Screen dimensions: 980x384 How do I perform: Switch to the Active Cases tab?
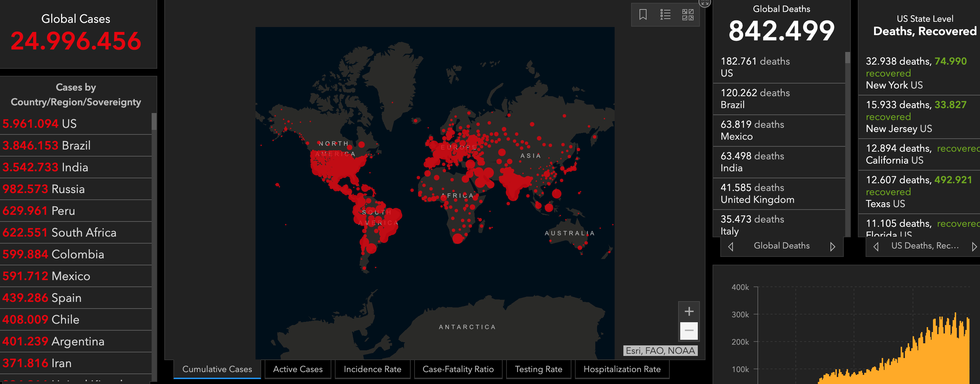tap(298, 369)
